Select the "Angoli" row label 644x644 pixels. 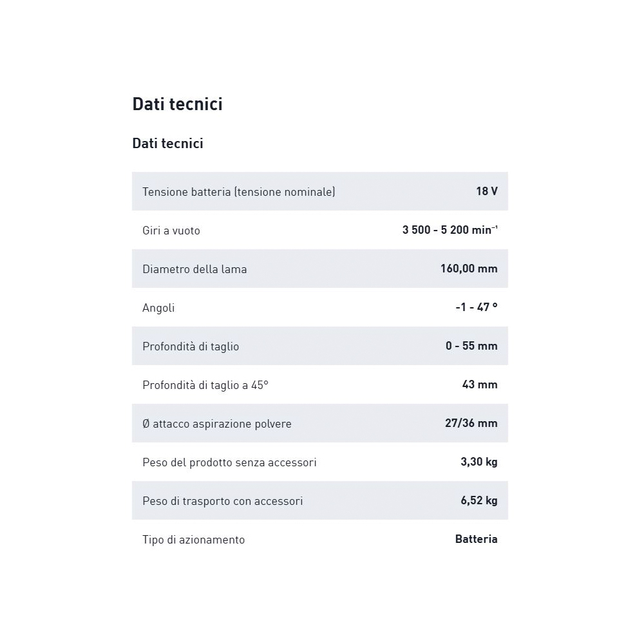(158, 308)
